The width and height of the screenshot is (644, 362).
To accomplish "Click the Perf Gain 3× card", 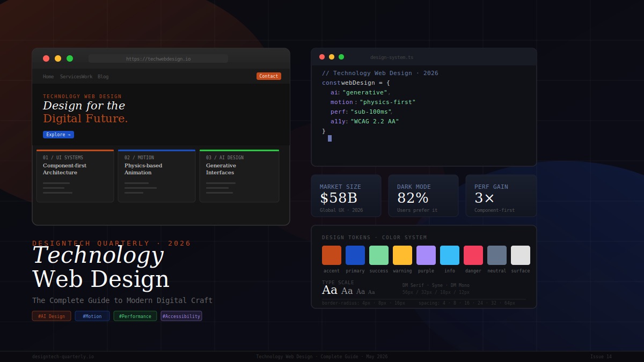I will tap(501, 196).
